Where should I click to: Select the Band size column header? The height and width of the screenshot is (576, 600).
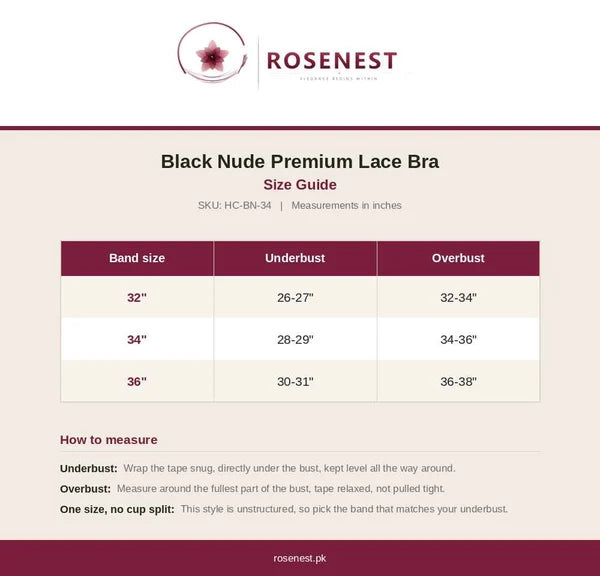coord(137,258)
